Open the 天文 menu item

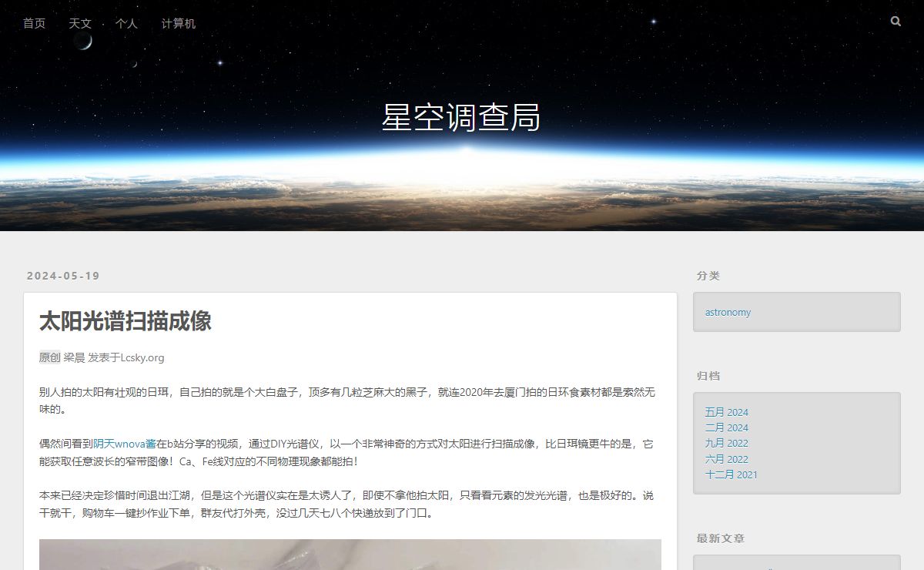click(x=80, y=23)
